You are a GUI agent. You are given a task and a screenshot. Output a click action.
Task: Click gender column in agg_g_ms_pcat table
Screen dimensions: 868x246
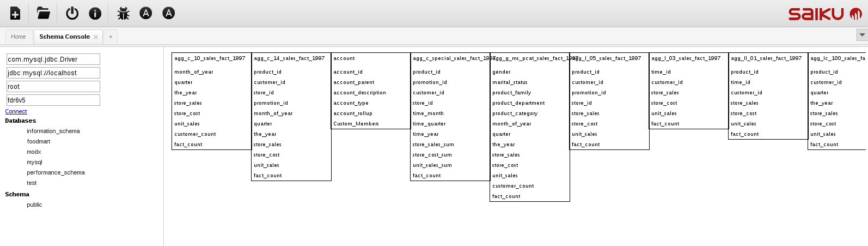(502, 72)
